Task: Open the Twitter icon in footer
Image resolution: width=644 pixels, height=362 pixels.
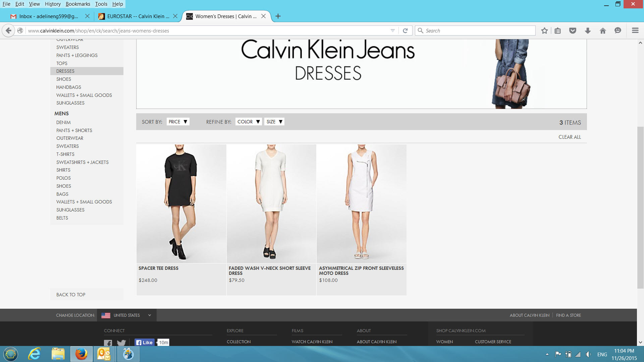Action: (121, 343)
